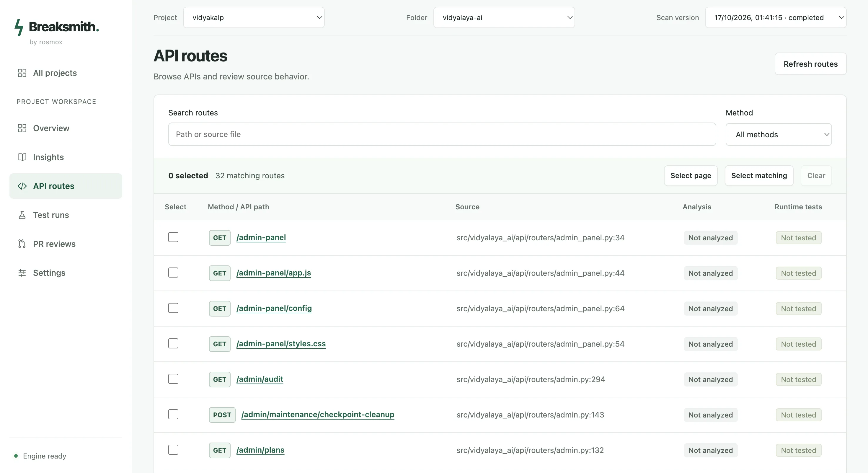
Task: Tick the checkbox for /admin/audit
Action: tap(173, 379)
